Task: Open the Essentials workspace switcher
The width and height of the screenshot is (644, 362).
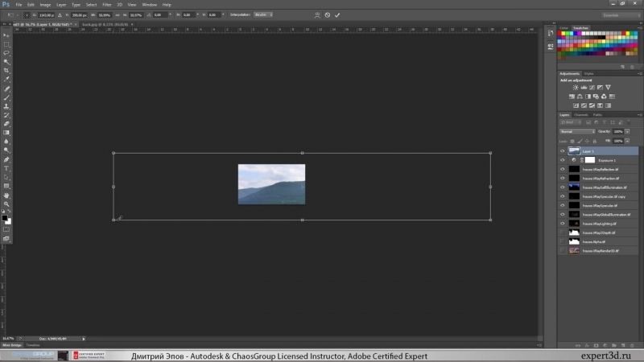Action: 621,15
